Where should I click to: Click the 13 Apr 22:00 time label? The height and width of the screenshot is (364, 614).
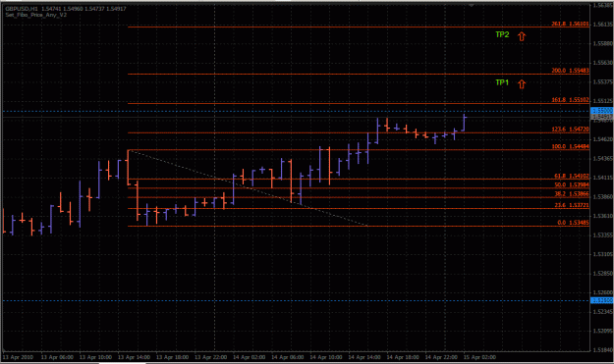point(210,357)
